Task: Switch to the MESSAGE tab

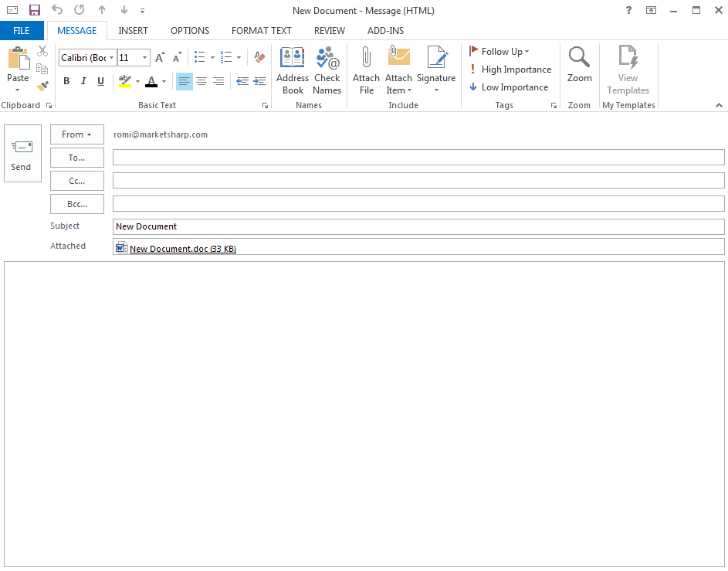Action: pos(77,31)
